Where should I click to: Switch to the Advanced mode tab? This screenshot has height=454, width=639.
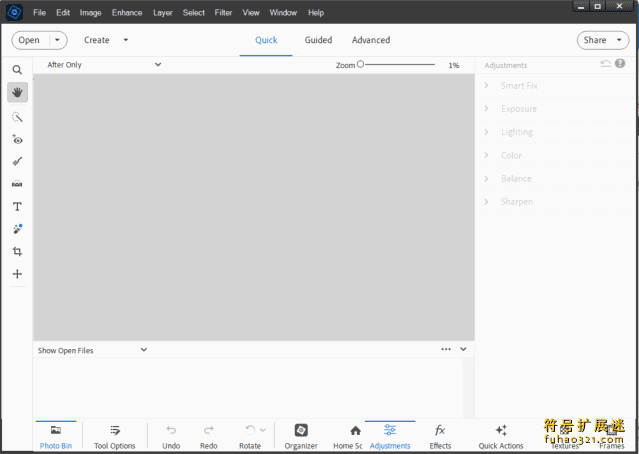click(x=371, y=40)
